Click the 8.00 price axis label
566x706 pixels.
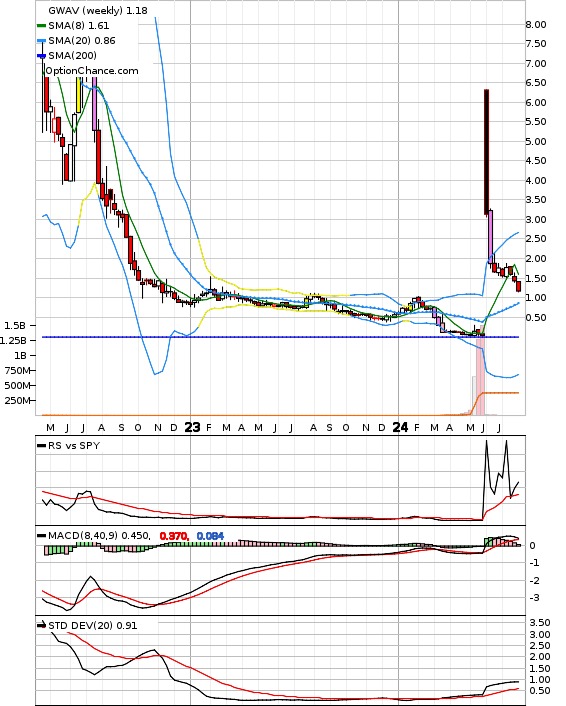click(x=536, y=24)
